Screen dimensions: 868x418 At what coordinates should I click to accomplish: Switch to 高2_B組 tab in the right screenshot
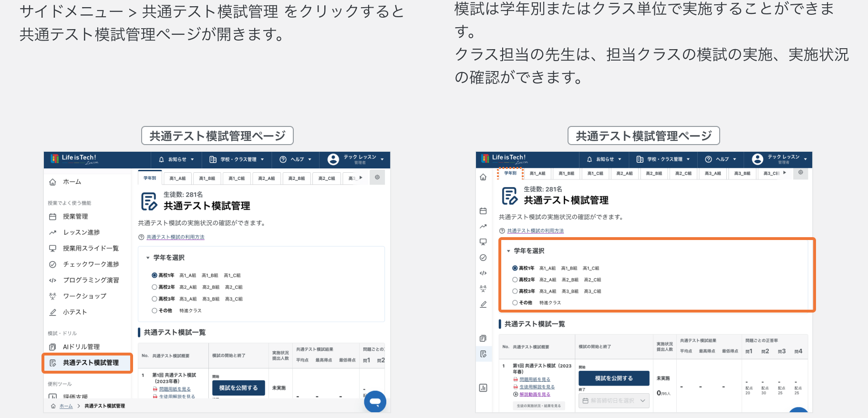tap(654, 174)
